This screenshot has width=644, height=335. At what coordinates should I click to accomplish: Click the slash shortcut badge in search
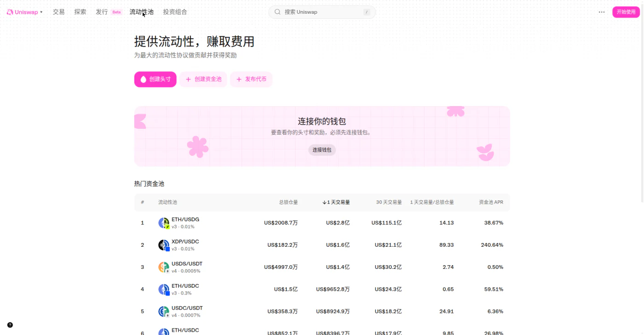[x=367, y=12]
